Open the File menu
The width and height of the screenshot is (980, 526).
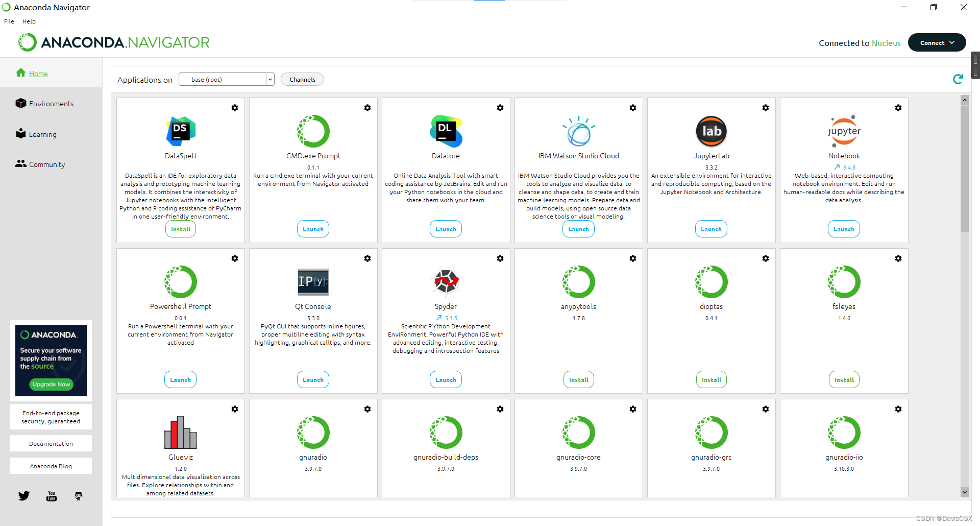(x=9, y=21)
